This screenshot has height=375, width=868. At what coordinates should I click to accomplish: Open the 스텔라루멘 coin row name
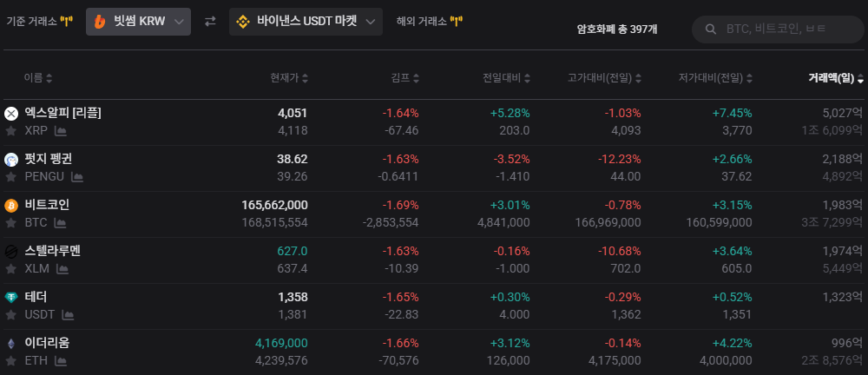pos(53,251)
